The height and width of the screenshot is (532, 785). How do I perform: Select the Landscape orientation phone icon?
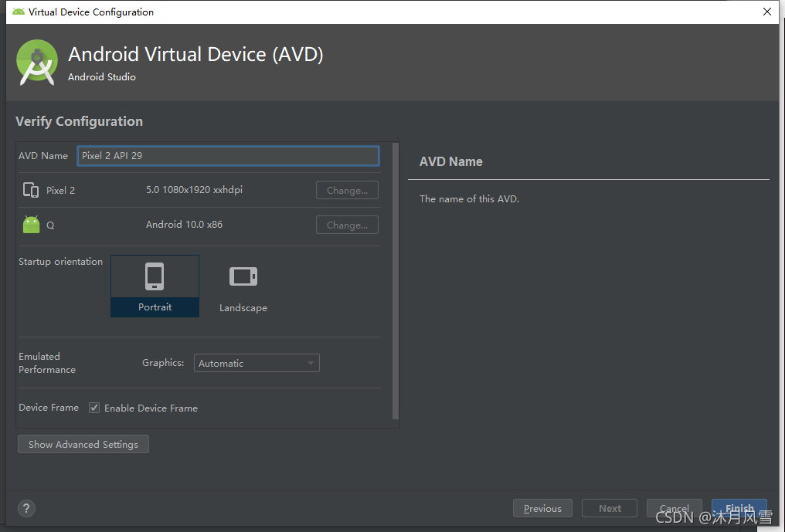pyautogui.click(x=243, y=276)
